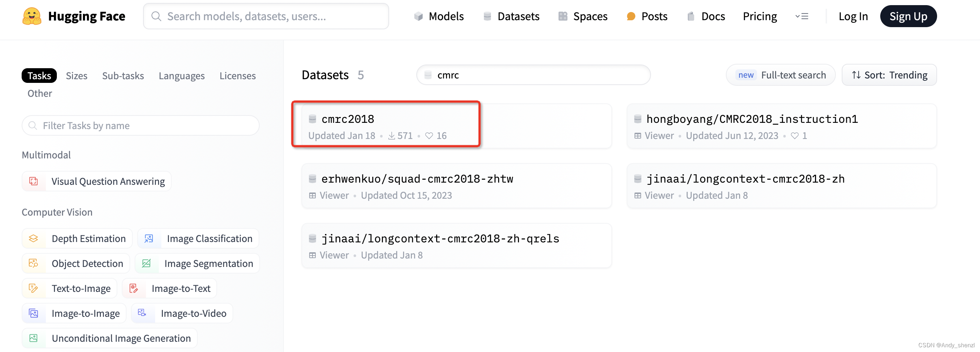The width and height of the screenshot is (980, 352).
Task: Open the Posts page
Action: tap(647, 16)
